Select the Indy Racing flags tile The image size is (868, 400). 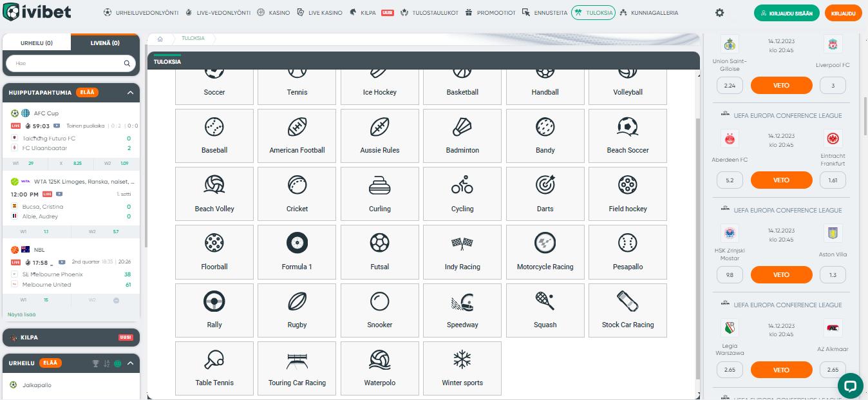click(462, 252)
